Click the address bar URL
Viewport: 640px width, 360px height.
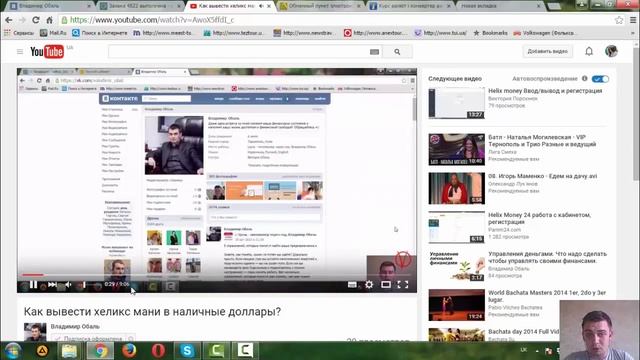[x=152, y=20]
